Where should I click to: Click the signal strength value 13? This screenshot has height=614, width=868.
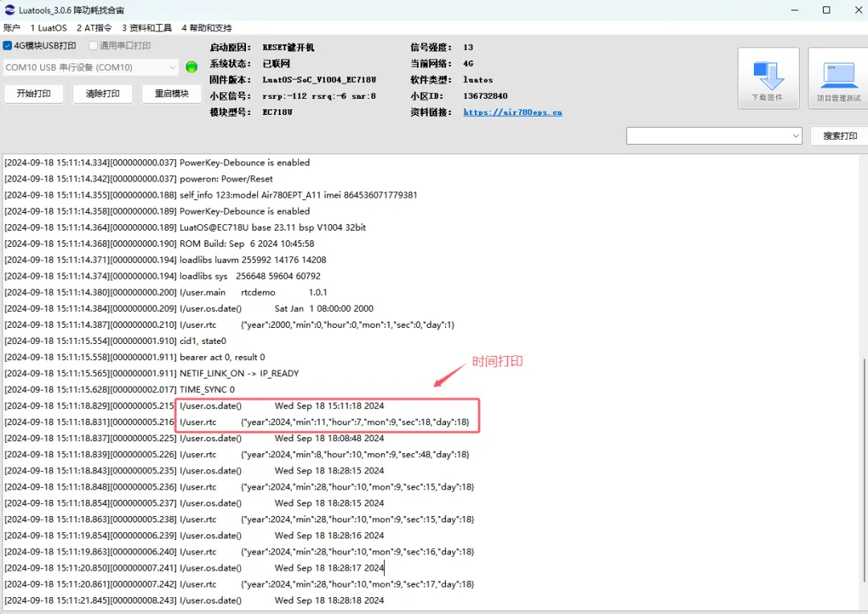[469, 47]
